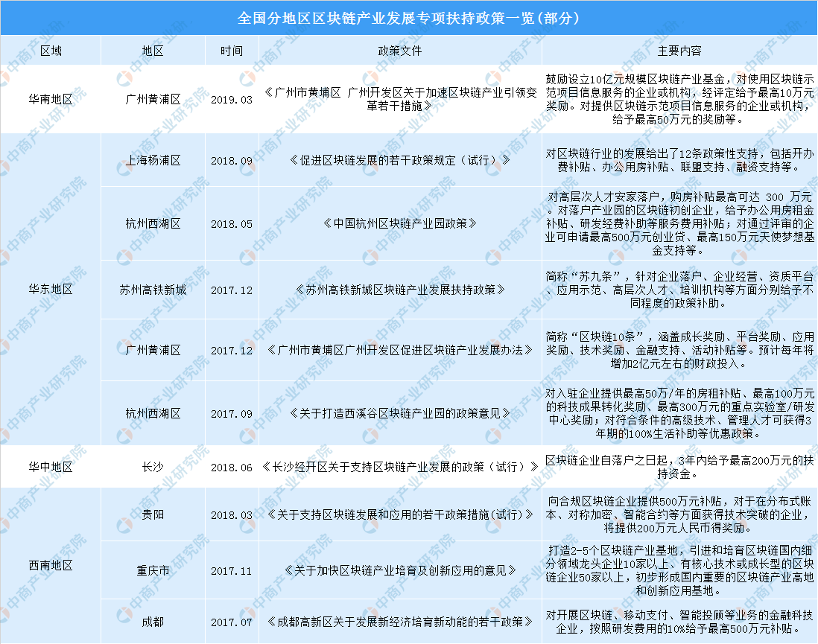Viewport: 818px width, 644px height.
Task: Click the 《中国杭州区块链产业园政策》 policy title
Action: tap(400, 223)
